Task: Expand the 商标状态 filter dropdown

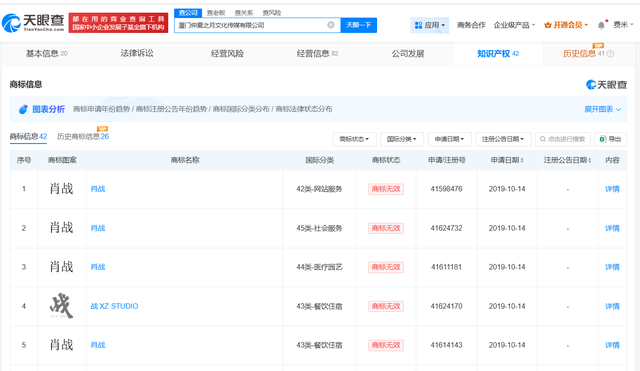Action: (354, 139)
